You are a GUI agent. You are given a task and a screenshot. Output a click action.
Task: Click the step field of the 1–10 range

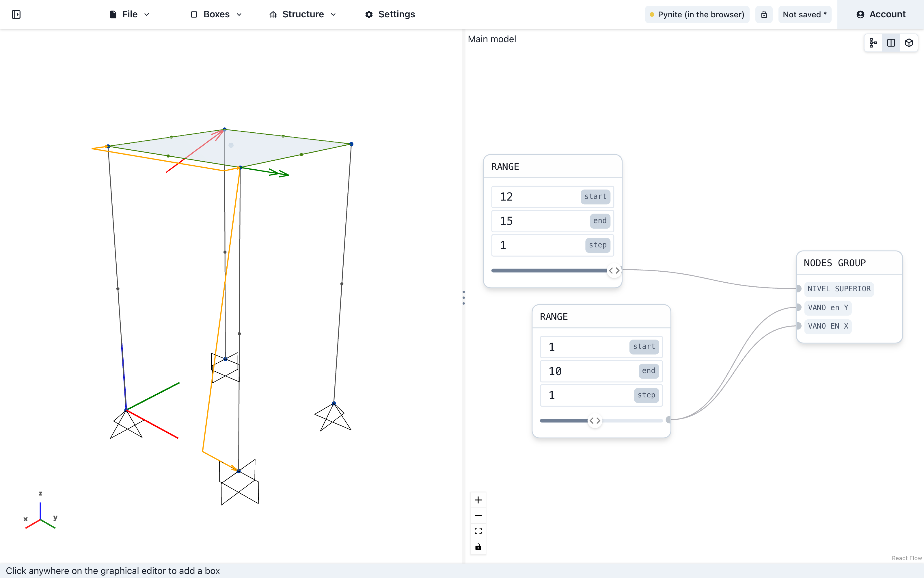(601, 395)
